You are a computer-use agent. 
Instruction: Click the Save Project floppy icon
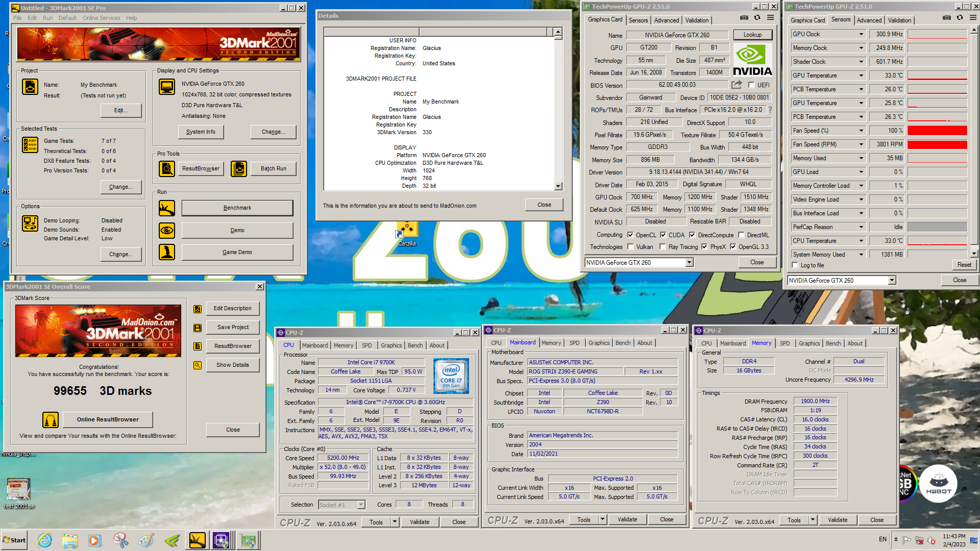198,328
